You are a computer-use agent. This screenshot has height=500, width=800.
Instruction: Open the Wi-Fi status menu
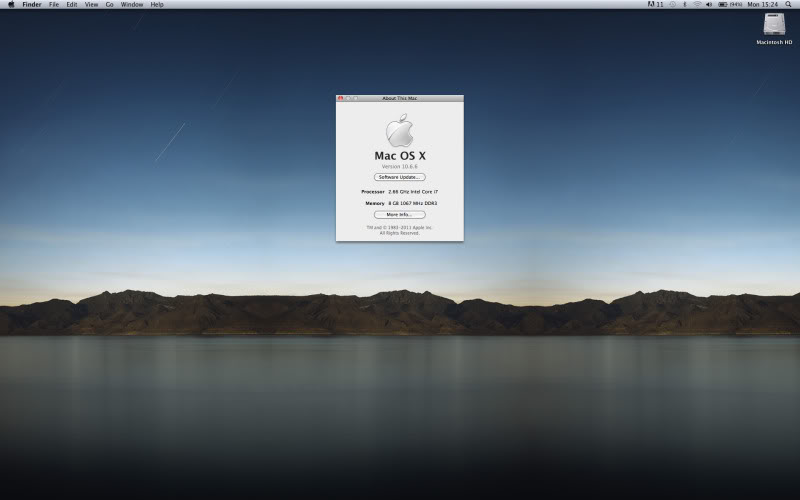tap(697, 4)
